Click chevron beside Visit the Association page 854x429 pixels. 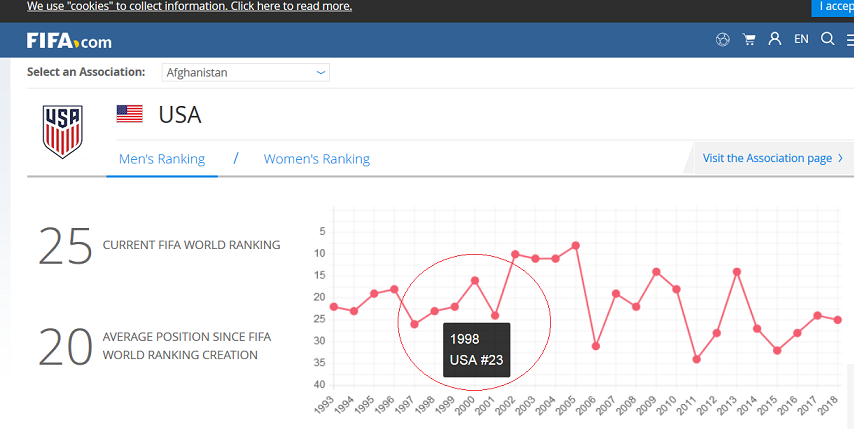tap(840, 158)
